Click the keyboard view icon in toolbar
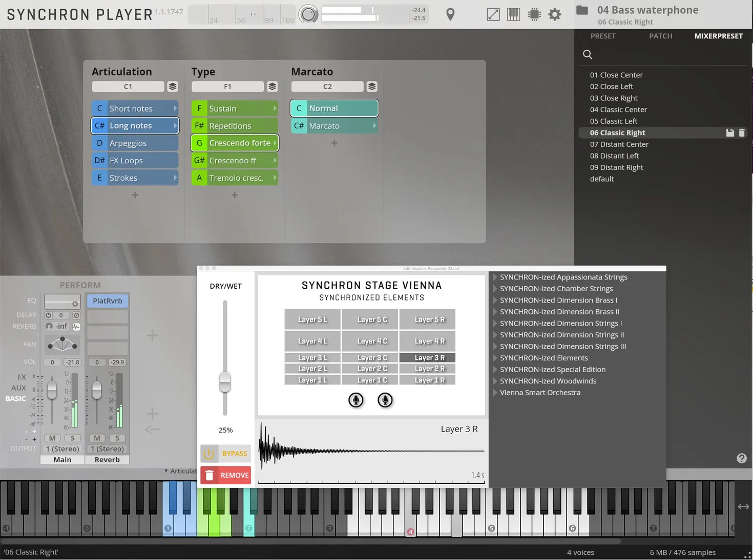Screen dimensions: 753x560 (513, 14)
